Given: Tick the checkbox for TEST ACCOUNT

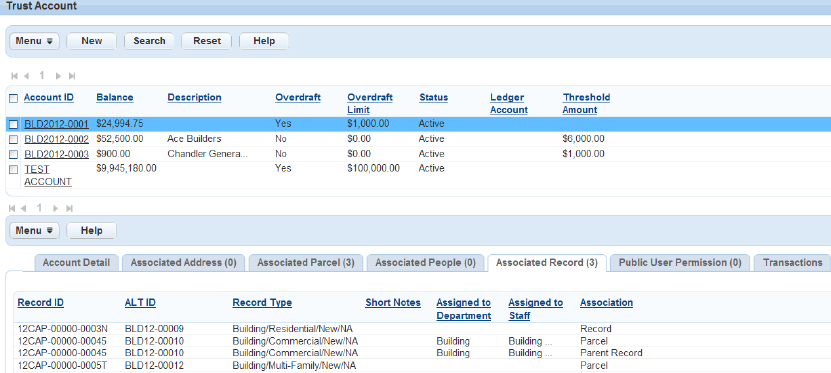Looking at the screenshot, I should (14, 169).
